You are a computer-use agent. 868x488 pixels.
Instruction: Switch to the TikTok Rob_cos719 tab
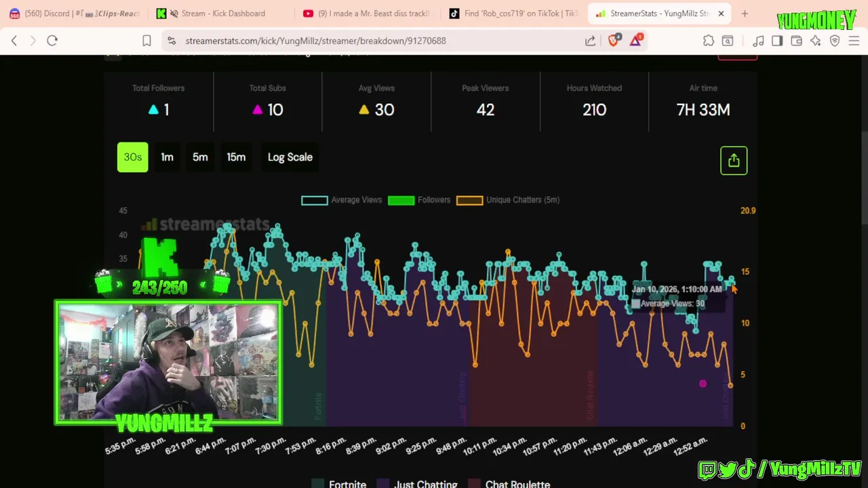tap(513, 14)
